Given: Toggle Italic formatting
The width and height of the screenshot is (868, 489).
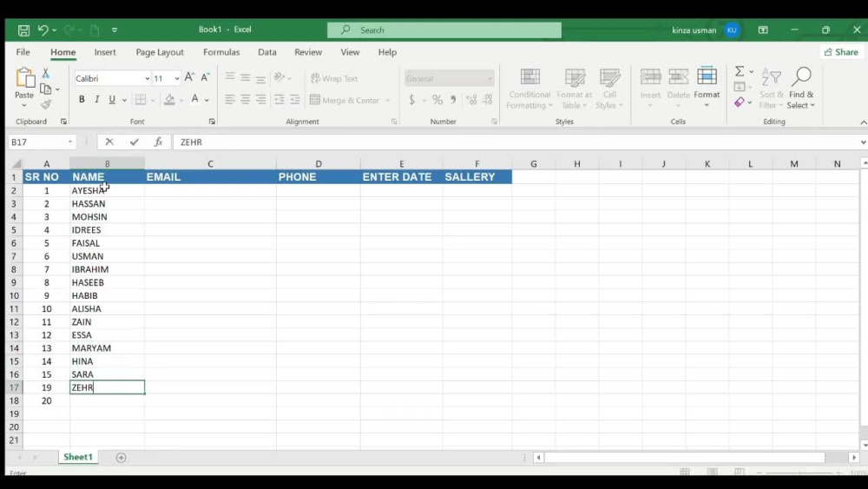Looking at the screenshot, I should pos(97,100).
